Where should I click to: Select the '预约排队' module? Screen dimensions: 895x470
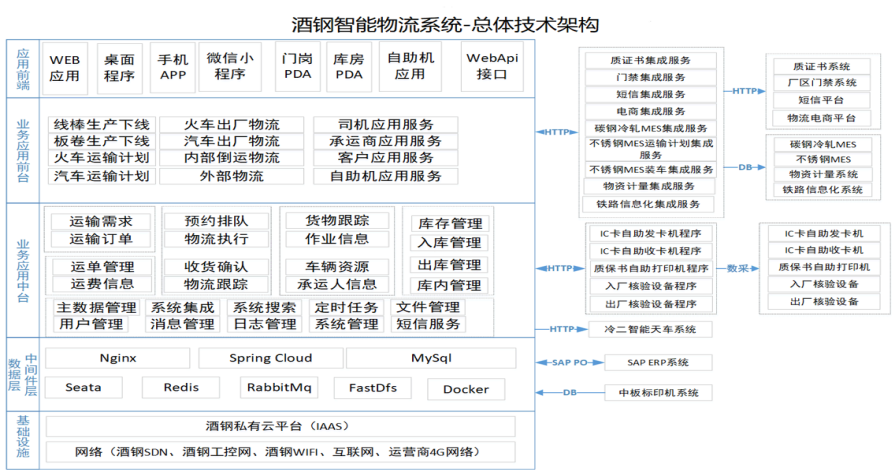[x=216, y=221]
